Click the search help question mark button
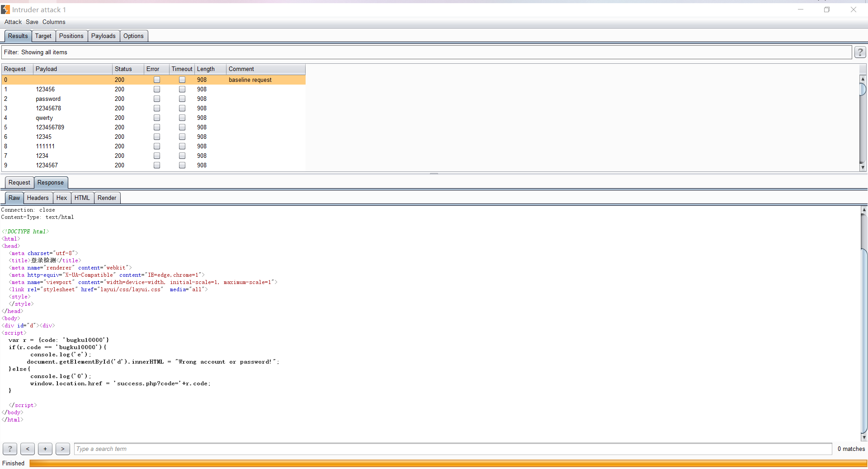868x469 pixels. click(10, 449)
